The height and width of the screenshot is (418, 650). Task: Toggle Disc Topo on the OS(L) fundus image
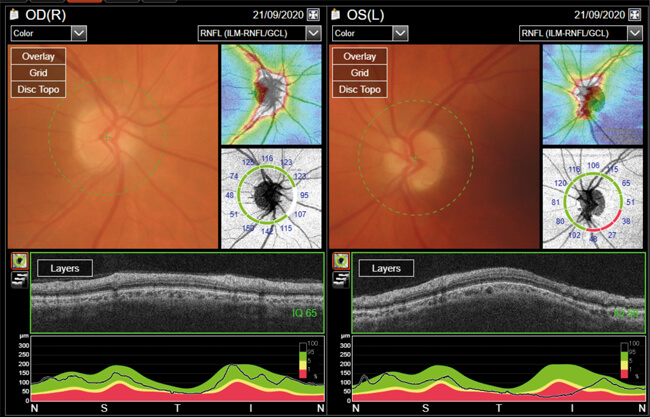click(362, 91)
